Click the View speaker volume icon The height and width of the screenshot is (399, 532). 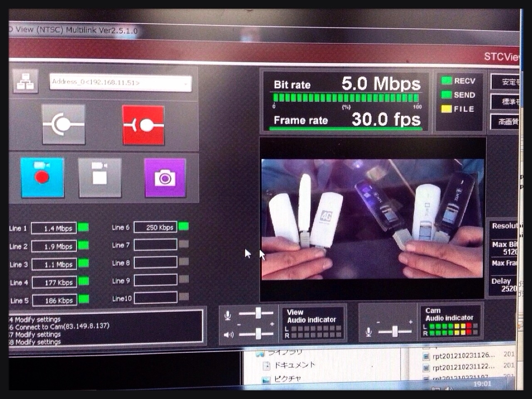[229, 335]
